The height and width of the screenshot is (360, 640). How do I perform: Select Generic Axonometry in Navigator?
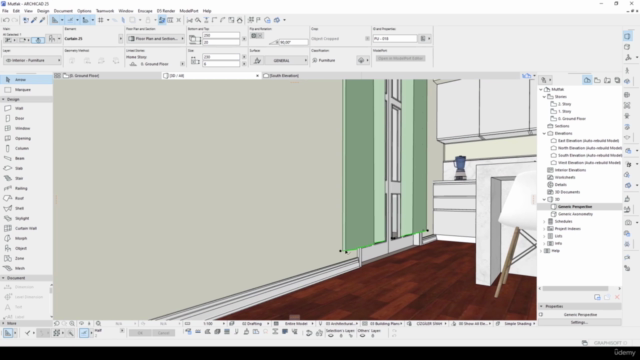point(575,214)
